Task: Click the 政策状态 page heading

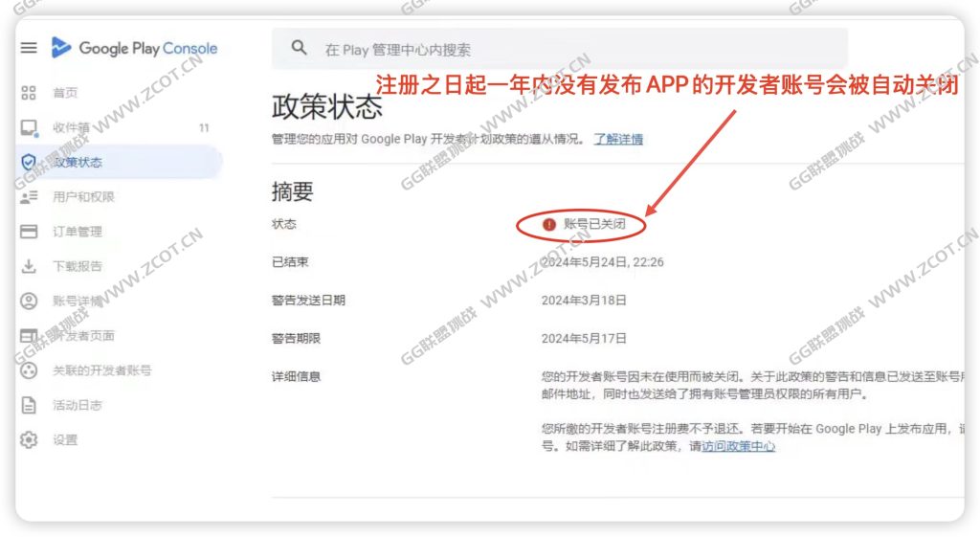Action: 327,107
